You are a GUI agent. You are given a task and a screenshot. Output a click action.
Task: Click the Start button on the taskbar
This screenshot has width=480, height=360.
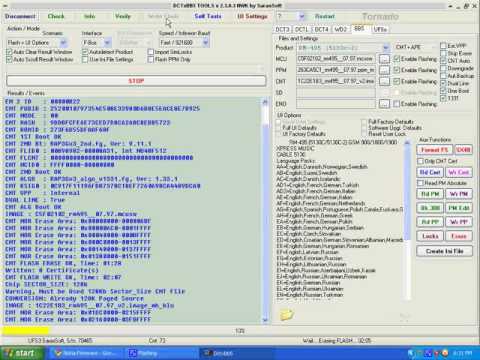point(22,353)
